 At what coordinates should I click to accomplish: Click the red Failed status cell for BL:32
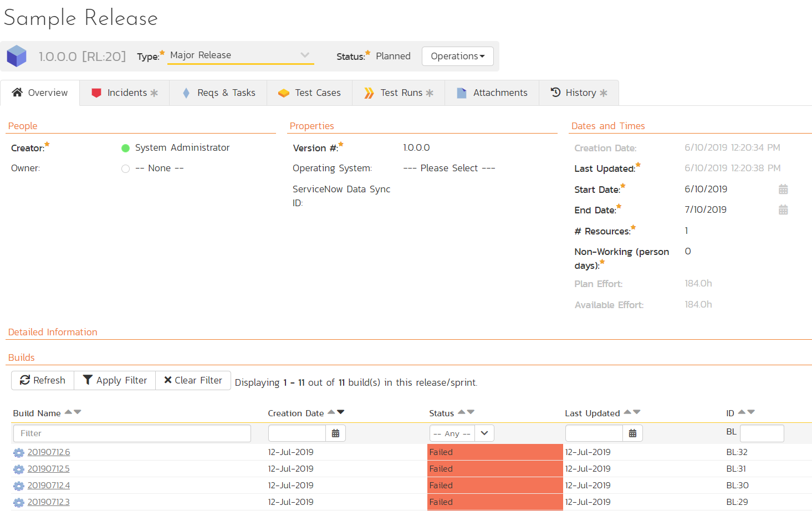[494, 452]
